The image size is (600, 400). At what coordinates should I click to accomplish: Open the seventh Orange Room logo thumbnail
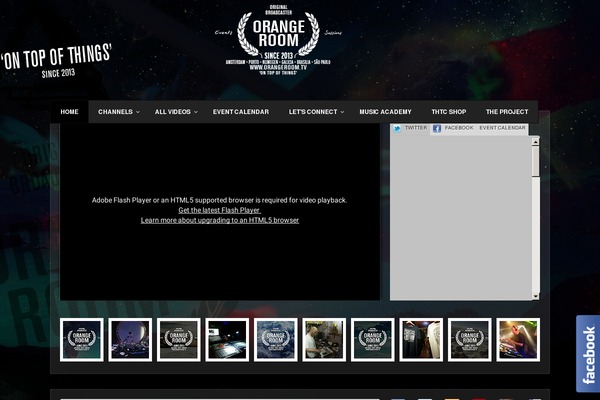tap(373, 340)
